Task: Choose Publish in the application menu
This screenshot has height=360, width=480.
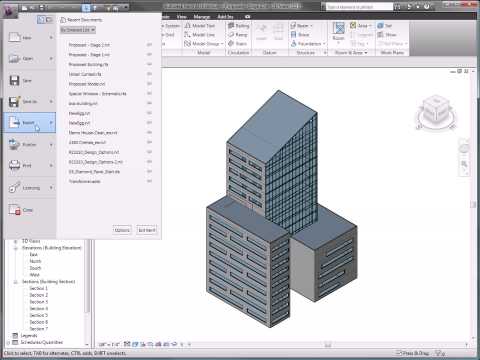Action: coord(30,145)
